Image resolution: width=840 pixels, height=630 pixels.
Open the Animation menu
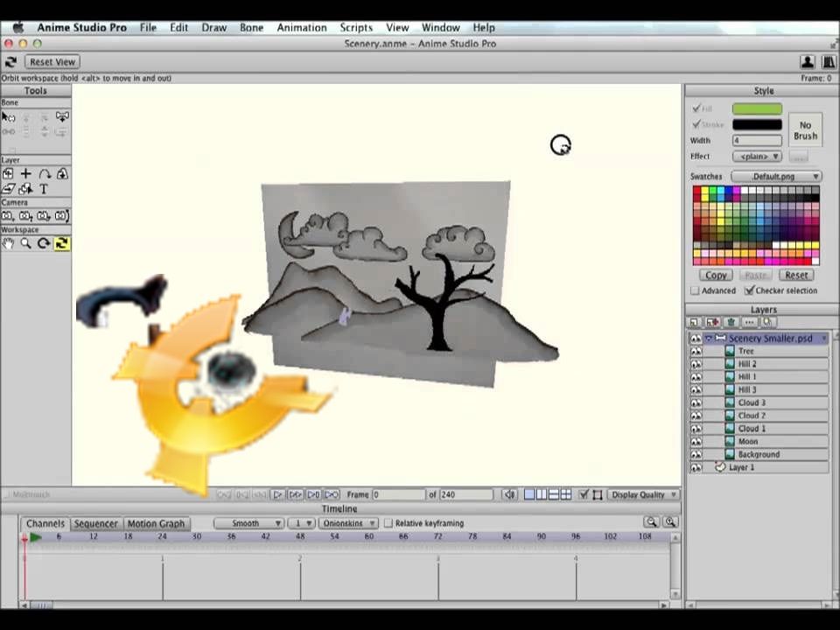coord(301,27)
